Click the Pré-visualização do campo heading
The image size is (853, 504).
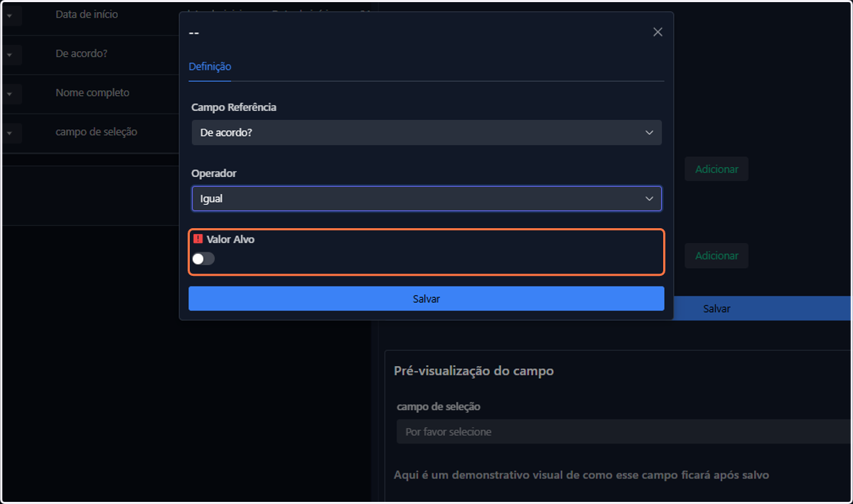[x=473, y=371]
